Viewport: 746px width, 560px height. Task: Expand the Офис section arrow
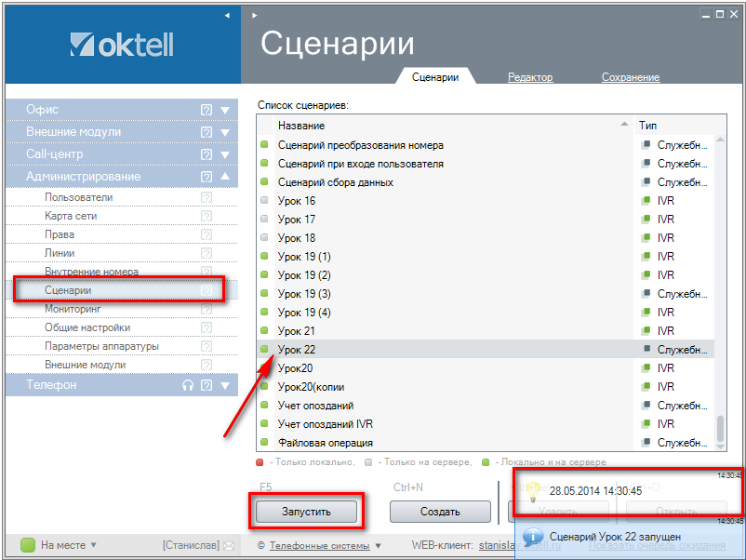225,110
